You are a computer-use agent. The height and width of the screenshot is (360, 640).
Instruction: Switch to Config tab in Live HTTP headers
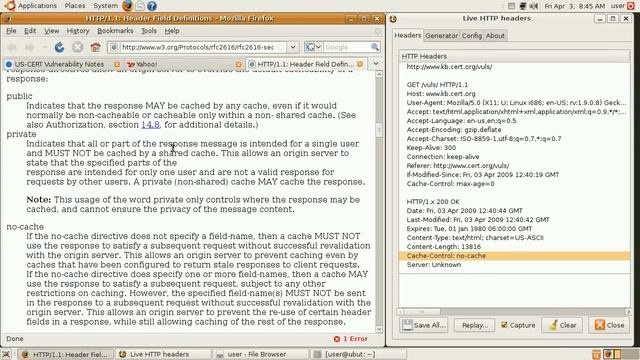click(472, 36)
